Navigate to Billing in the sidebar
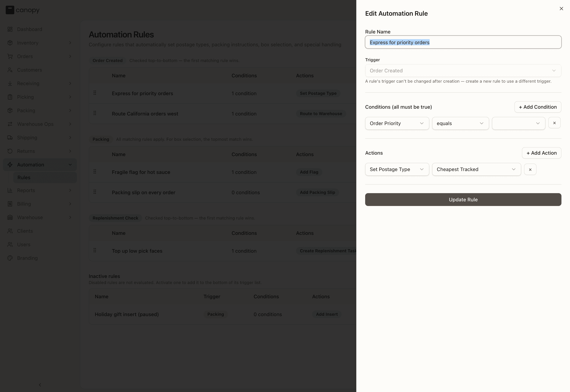This screenshot has height=392, width=570. [40, 204]
